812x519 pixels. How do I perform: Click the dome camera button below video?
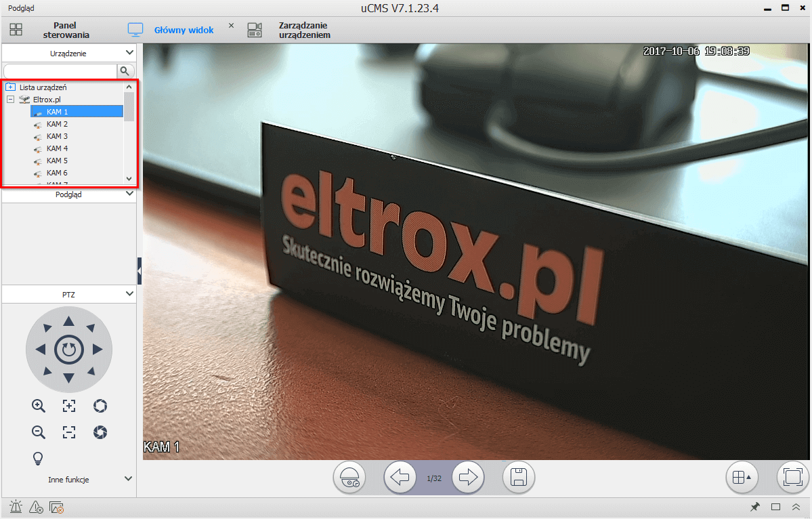click(349, 478)
